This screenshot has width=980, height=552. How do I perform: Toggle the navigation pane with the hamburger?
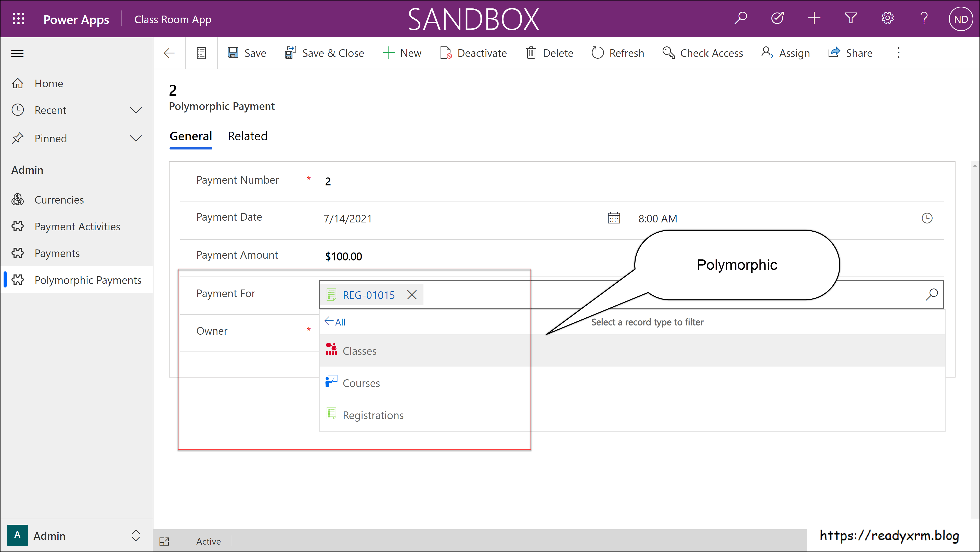[x=17, y=53]
